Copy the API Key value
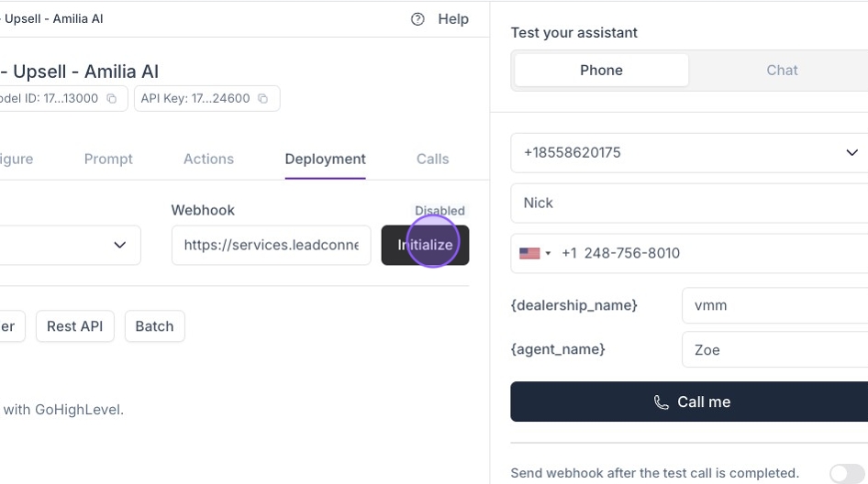This screenshot has width=868, height=484. [262, 99]
